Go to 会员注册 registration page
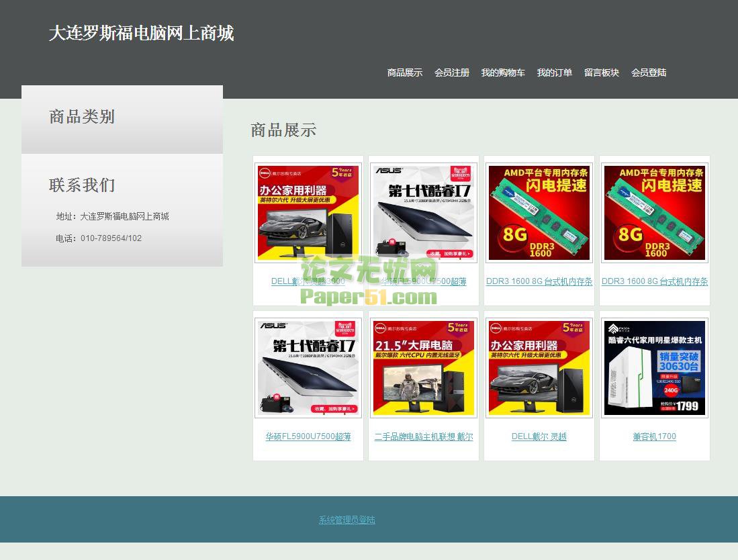The height and width of the screenshot is (560, 738). [x=452, y=73]
